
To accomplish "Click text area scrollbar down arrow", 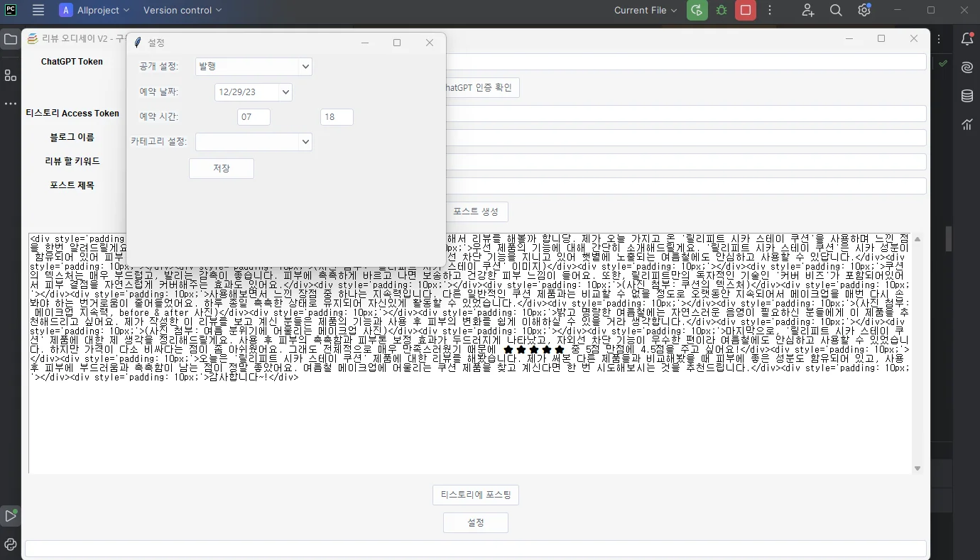I will (918, 468).
